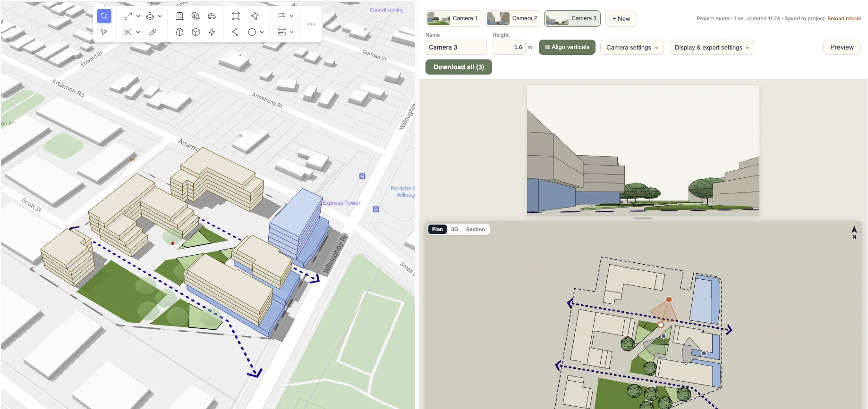Switch to the Camera 2 tab
This screenshot has height=409, width=868.
[x=513, y=18]
